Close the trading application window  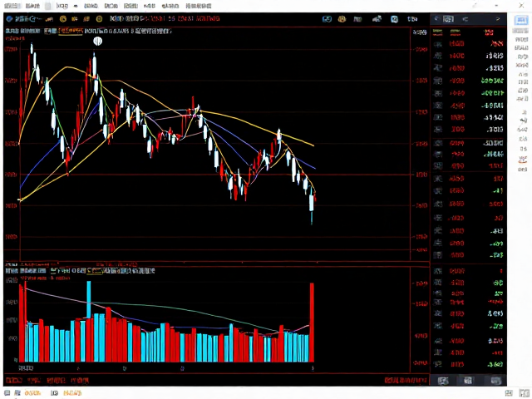(521, 6)
